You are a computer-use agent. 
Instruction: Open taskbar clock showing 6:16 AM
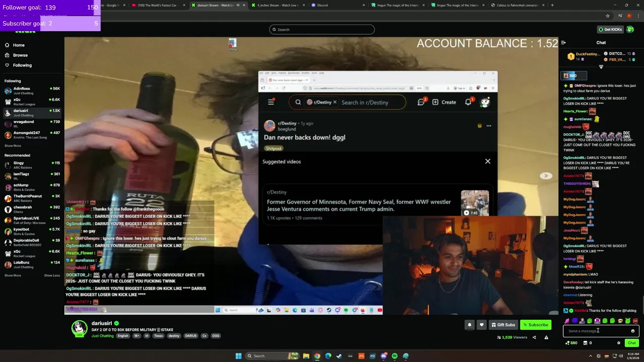point(633,356)
